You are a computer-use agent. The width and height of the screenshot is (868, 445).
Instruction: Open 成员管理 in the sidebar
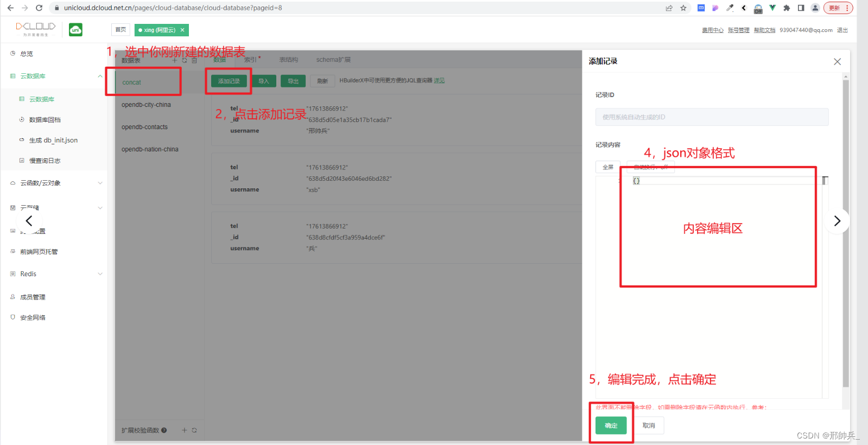33,297
